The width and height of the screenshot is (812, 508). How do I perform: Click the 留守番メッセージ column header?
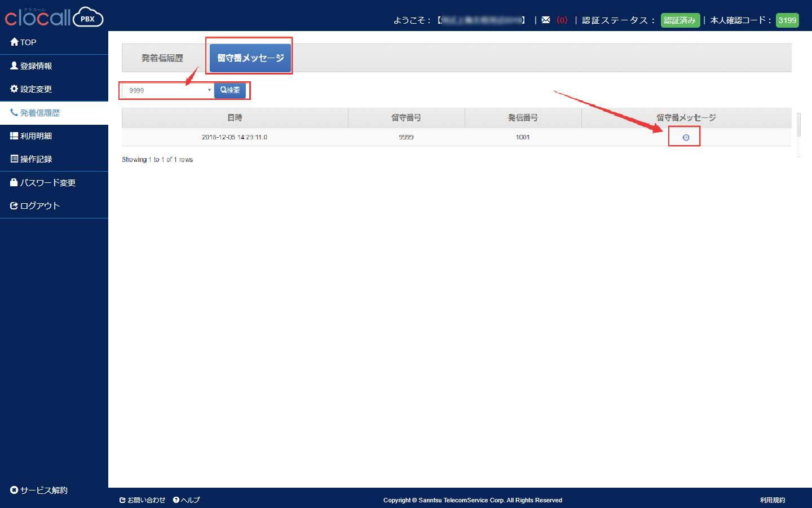pyautogui.click(x=686, y=118)
